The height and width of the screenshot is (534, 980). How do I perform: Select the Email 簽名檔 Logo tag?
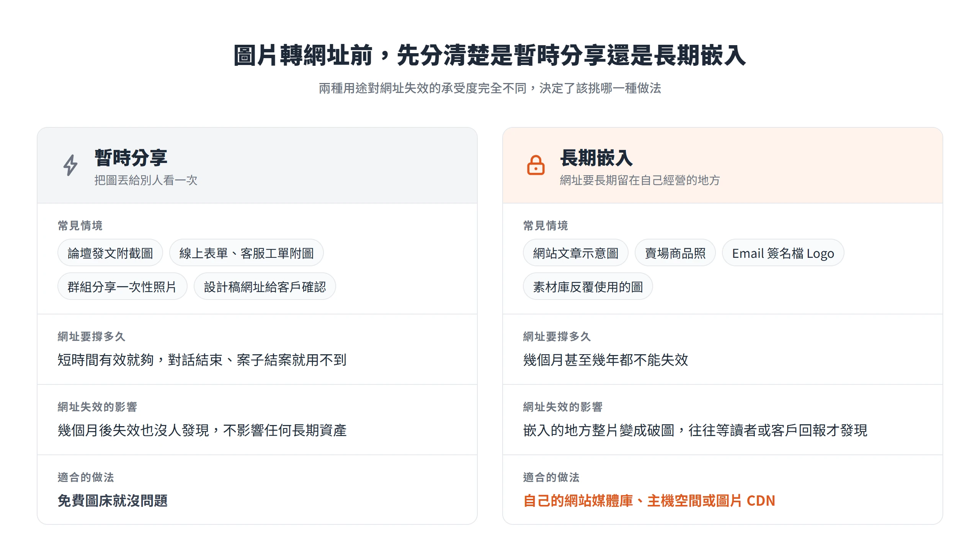[x=783, y=253]
